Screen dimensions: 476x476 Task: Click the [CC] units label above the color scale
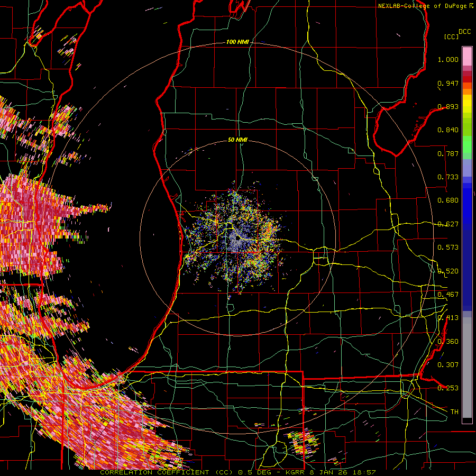coord(452,36)
